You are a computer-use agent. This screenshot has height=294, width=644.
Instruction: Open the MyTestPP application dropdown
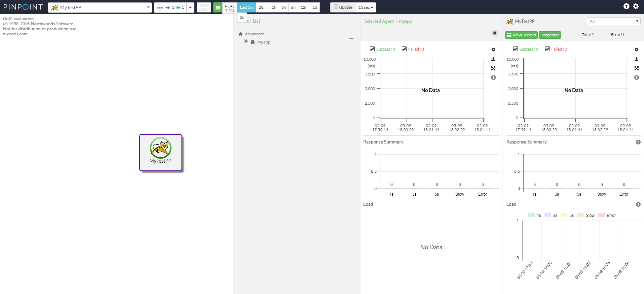click(x=100, y=7)
